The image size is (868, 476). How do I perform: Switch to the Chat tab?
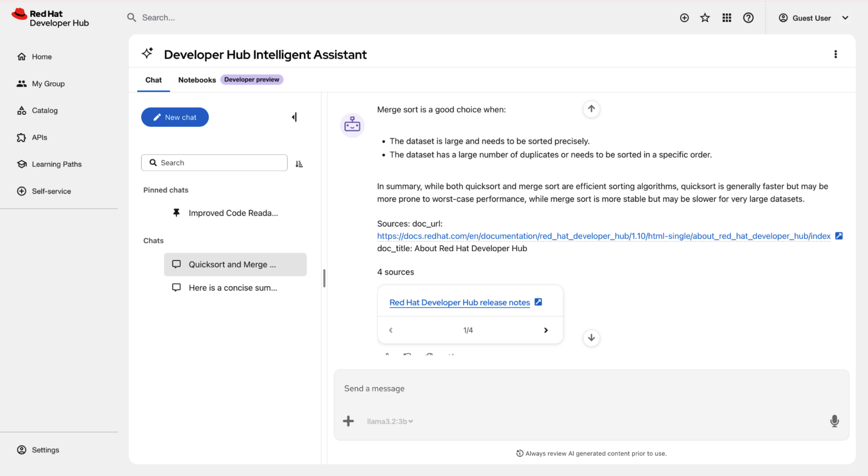(x=153, y=80)
